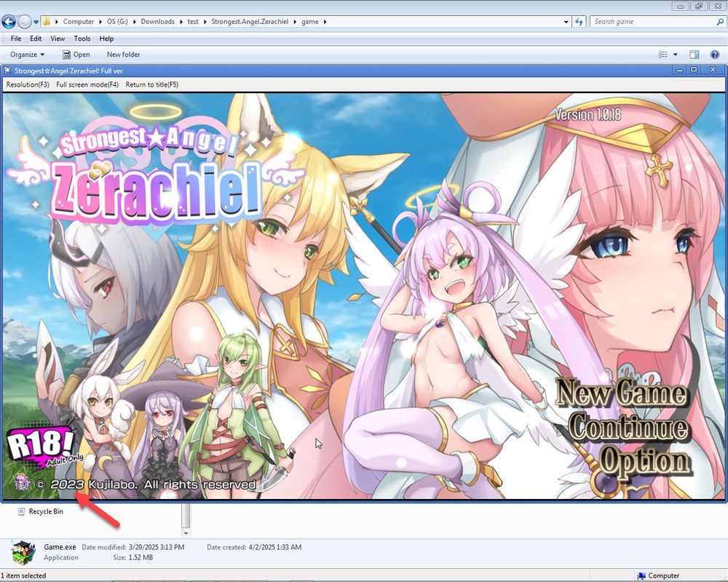Viewport: 728px width, 582px height.
Task: Change your view icon
Action: coord(663,55)
